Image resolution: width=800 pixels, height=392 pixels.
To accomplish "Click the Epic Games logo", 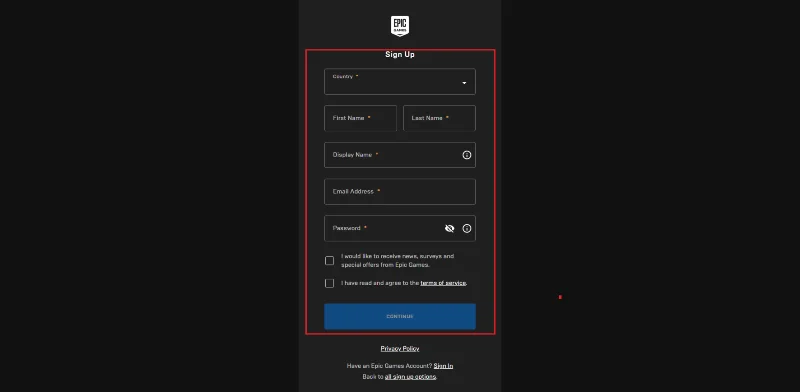I will pos(399,26).
